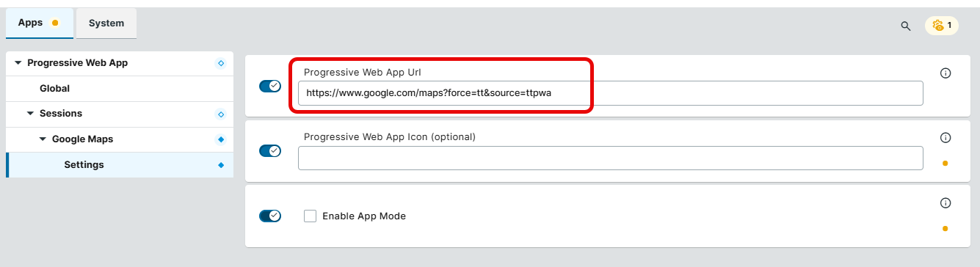Click the orange dot beside App Icon field
Screen dimensions: 980x267
tap(945, 163)
